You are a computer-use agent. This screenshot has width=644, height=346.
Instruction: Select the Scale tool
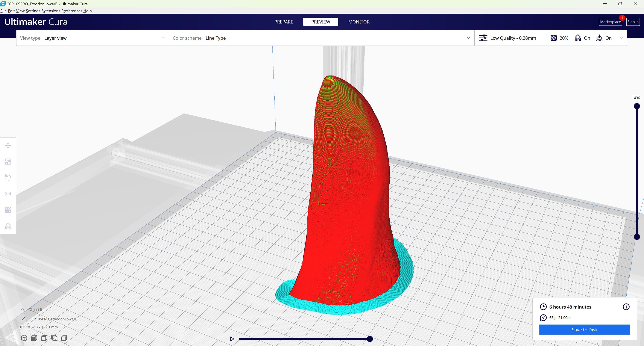point(8,162)
